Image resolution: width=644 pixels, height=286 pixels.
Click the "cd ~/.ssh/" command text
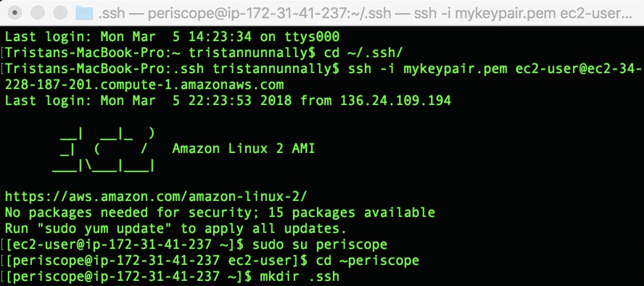(x=363, y=53)
